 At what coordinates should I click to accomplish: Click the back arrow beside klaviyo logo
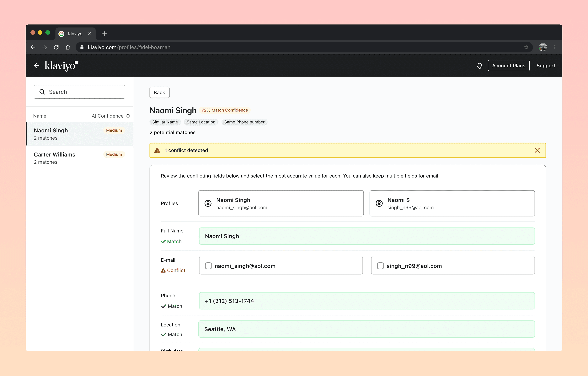click(37, 66)
